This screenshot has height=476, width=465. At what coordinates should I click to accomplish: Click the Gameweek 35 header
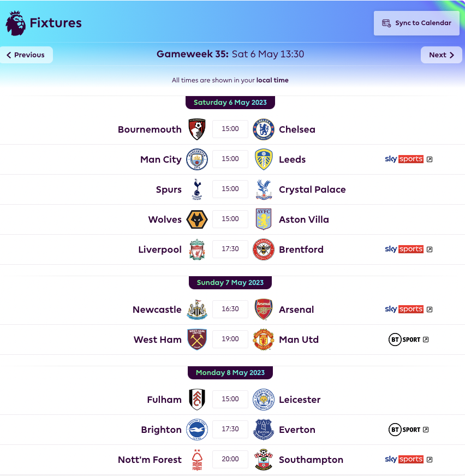pyautogui.click(x=230, y=54)
